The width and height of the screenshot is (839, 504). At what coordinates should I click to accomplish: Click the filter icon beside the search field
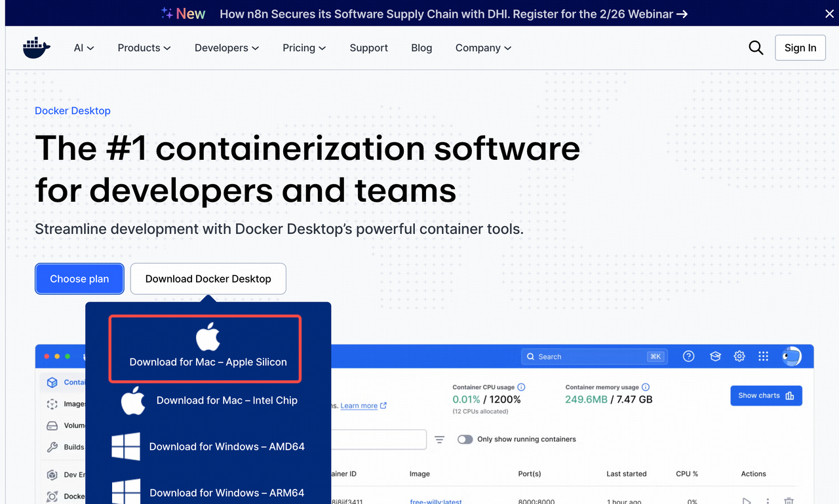[x=439, y=439]
